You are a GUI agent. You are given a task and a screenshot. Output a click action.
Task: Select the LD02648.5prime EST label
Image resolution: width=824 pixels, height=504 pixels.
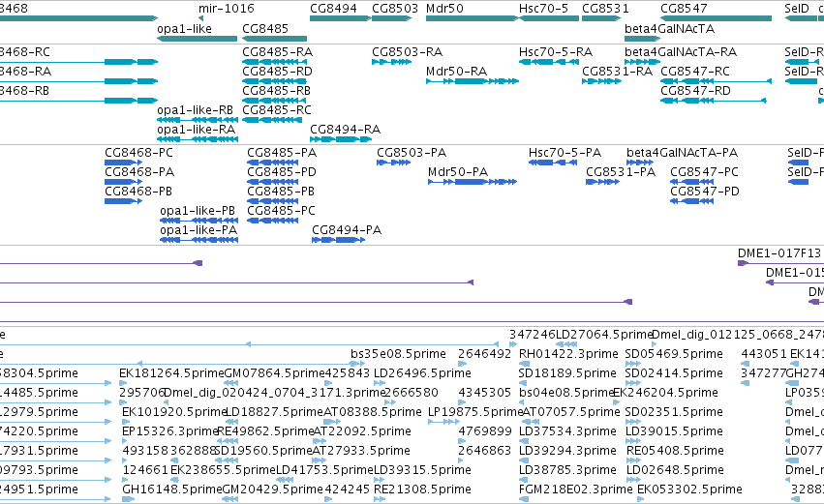tap(675, 470)
